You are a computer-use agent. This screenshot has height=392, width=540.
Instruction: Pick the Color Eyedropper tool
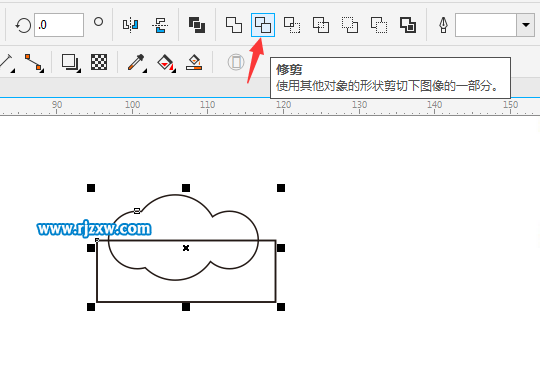point(136,63)
